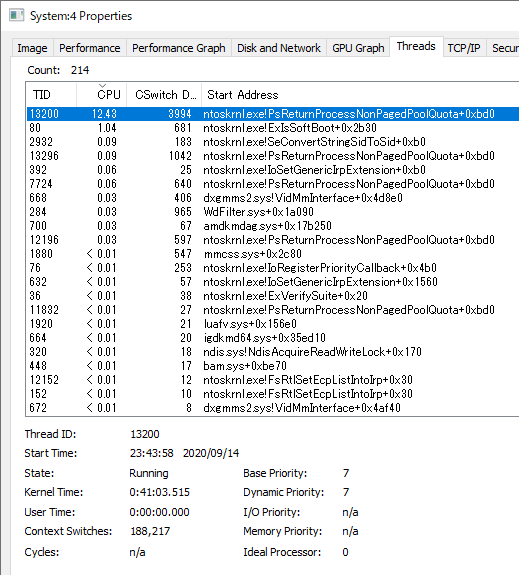Screen dimensions: 519x575
Task: Select thread 1880 mmcss.sys row
Action: [x=273, y=254]
